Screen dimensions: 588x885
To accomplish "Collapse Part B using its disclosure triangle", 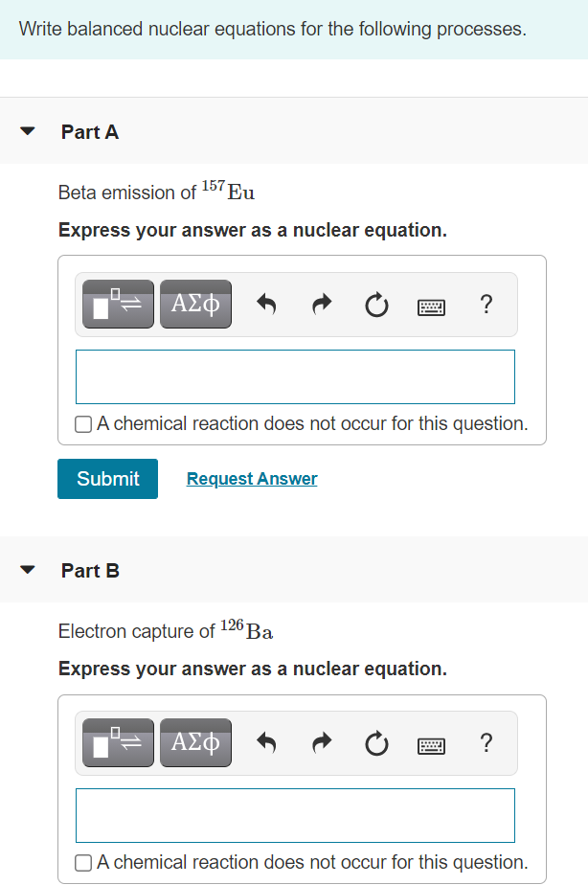I will click(x=28, y=570).
